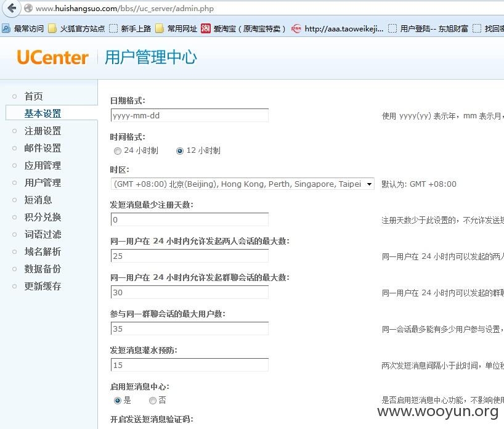Open the 火狐官方站点 bookmark folder
This screenshot has height=429, width=504.
click(x=77, y=28)
